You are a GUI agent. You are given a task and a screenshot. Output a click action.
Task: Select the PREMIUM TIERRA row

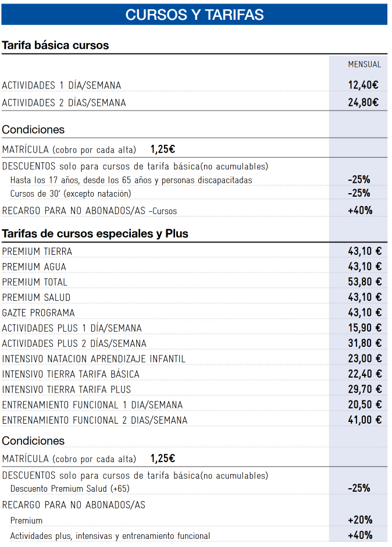(x=194, y=251)
